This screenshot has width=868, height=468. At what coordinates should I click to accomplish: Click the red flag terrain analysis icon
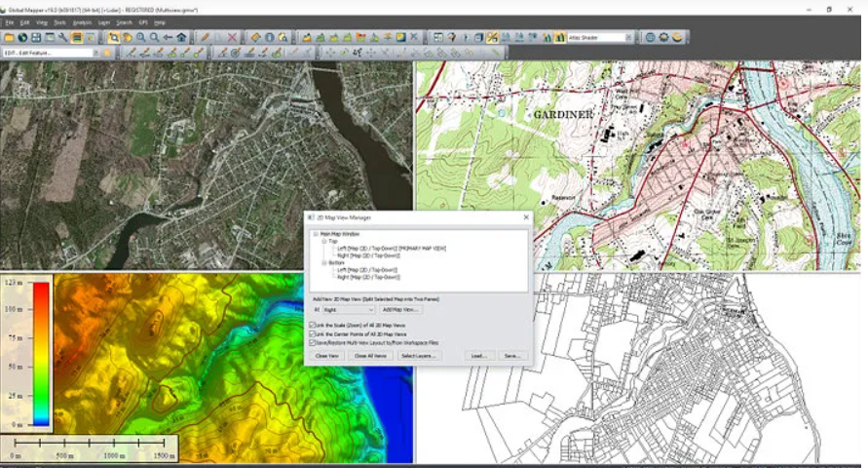click(360, 38)
